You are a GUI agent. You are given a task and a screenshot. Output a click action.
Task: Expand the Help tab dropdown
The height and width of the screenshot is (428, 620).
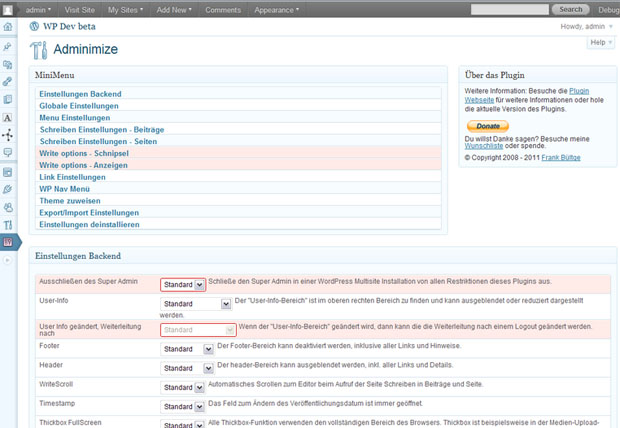click(601, 42)
